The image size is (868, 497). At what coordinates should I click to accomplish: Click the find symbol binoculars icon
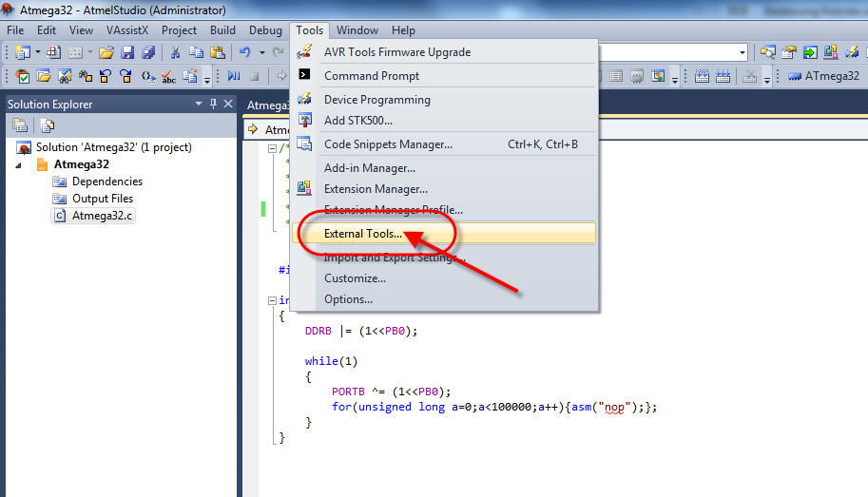pyautogui.click(x=65, y=76)
